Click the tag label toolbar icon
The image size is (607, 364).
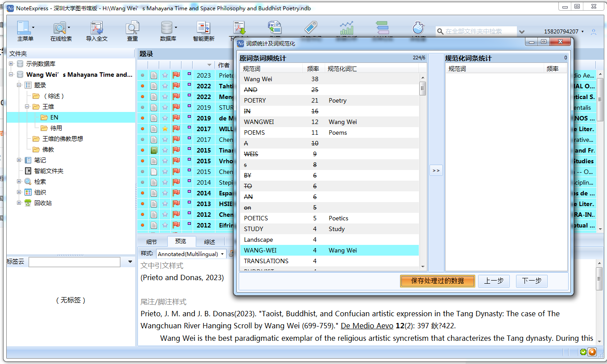point(311,28)
